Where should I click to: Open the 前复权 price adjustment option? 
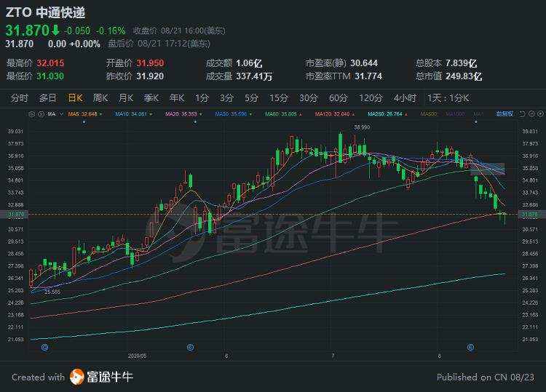(505, 113)
